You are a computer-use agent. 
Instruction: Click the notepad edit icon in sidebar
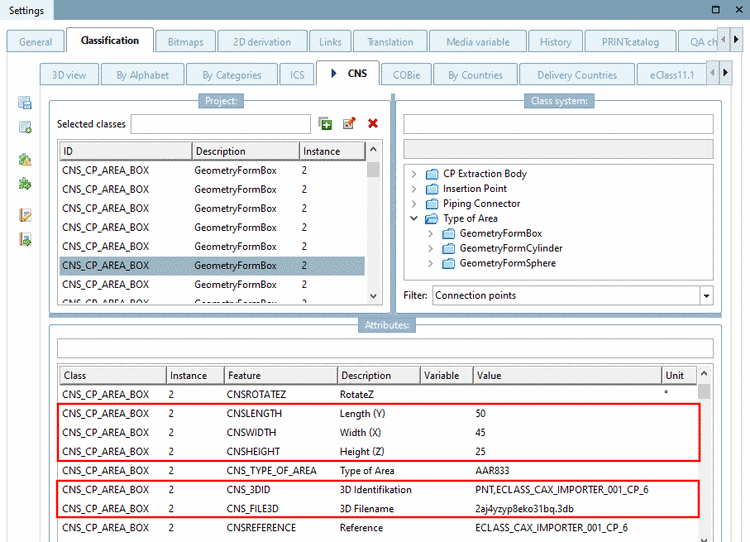[26, 215]
